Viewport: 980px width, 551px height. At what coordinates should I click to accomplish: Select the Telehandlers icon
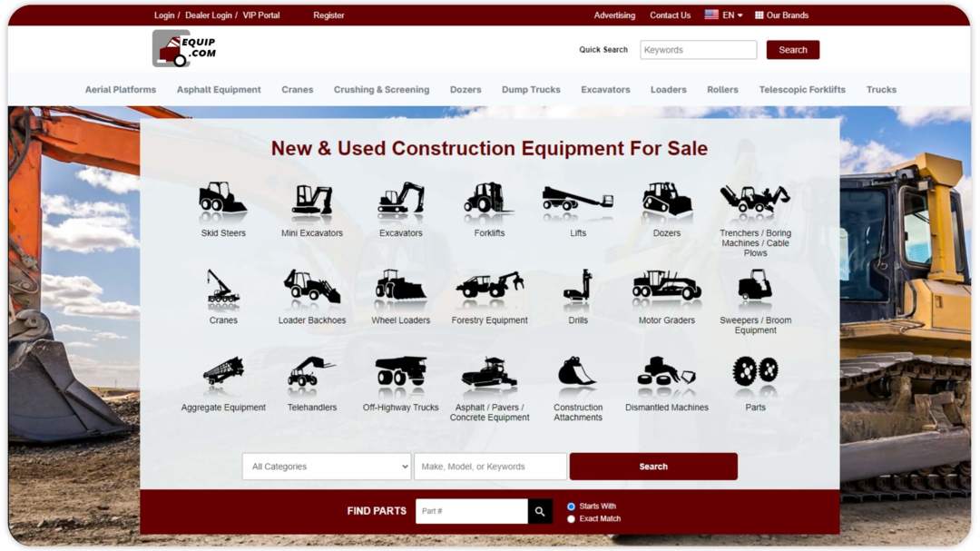tap(310, 371)
